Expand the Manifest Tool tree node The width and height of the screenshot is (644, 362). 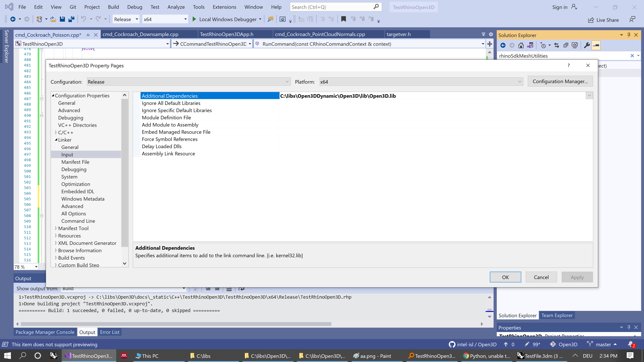(x=56, y=228)
